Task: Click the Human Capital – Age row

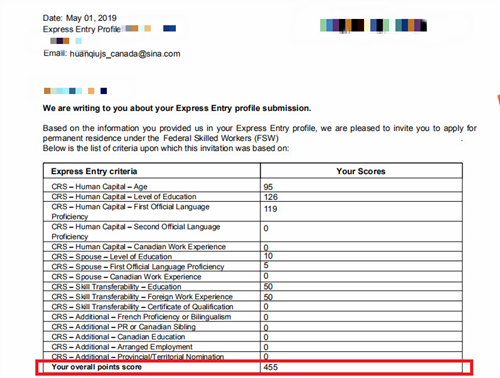Action: pyautogui.click(x=253, y=186)
